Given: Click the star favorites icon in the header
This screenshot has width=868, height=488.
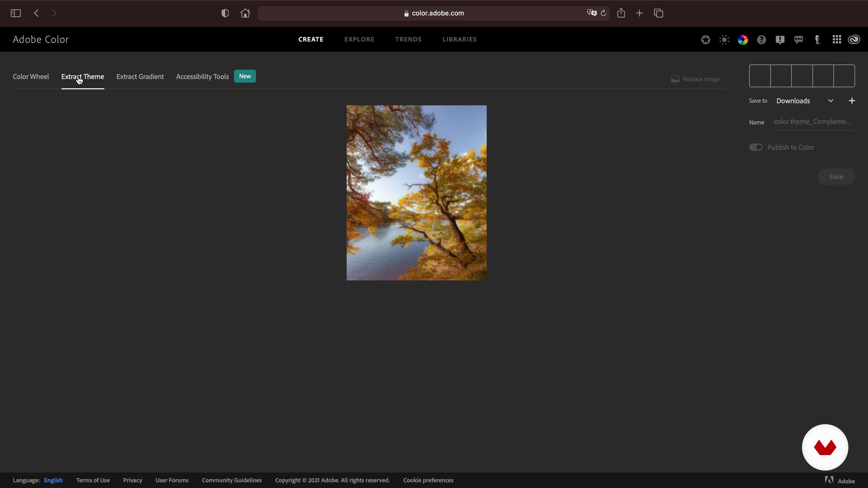Looking at the screenshot, I should [x=705, y=40].
